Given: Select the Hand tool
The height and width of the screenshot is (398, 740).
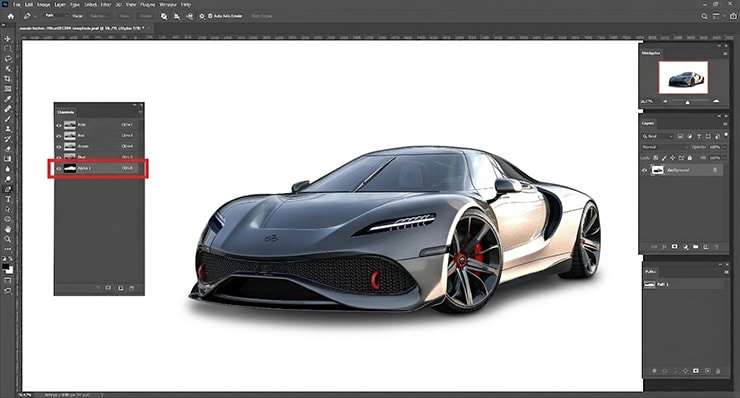Looking at the screenshot, I should 8,229.
